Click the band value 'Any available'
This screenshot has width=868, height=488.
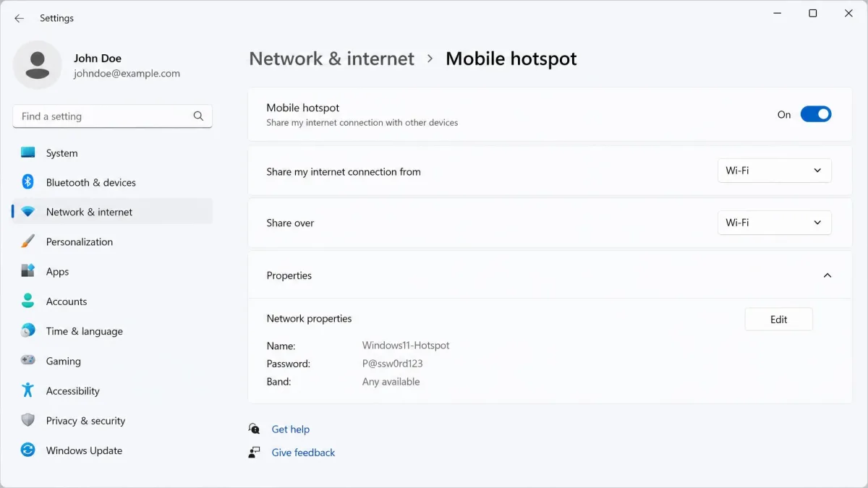click(x=391, y=382)
